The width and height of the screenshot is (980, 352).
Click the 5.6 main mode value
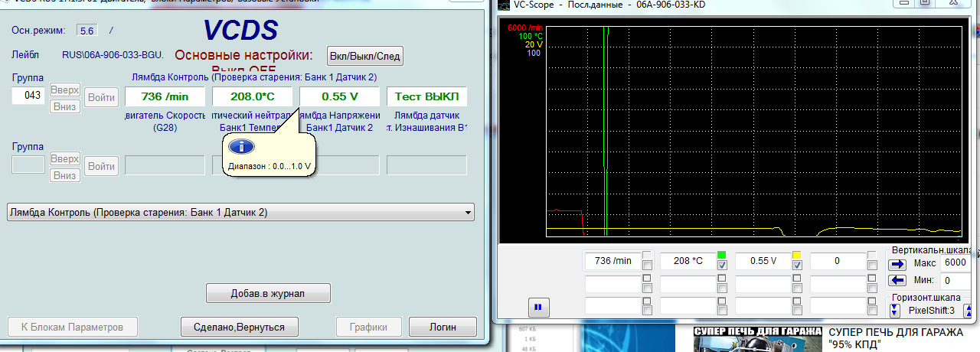[x=87, y=31]
